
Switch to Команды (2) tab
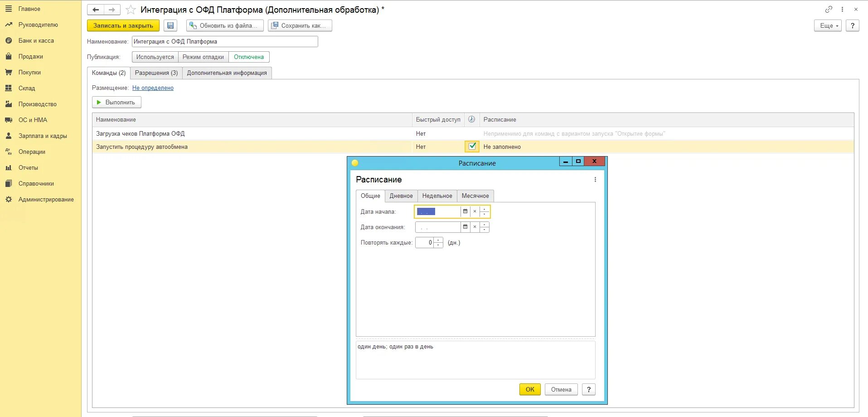point(109,73)
